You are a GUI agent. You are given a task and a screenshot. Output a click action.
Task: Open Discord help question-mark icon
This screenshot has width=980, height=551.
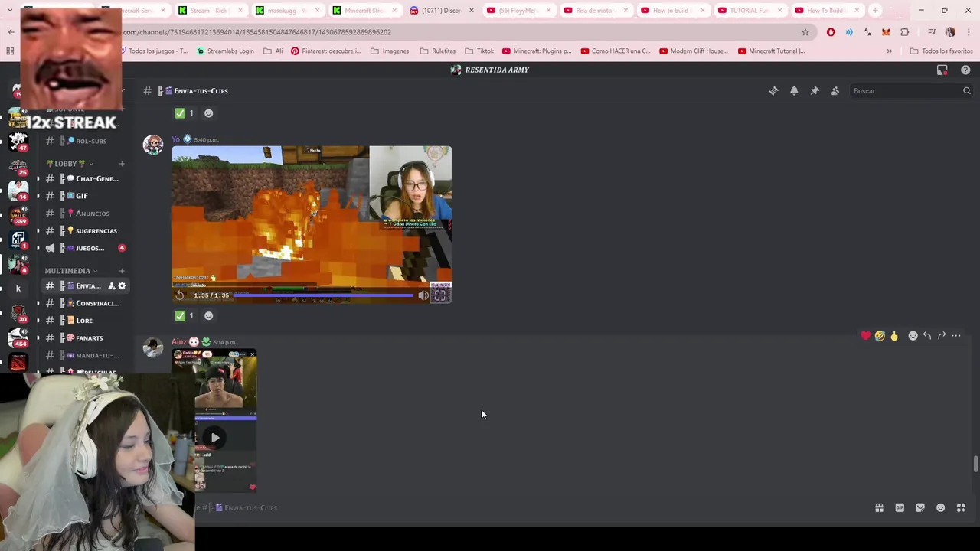[965, 70]
